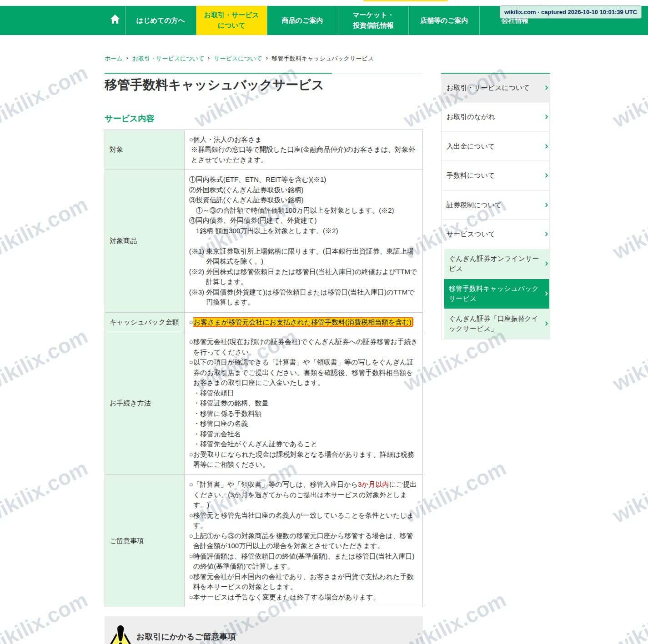This screenshot has height=644, width=648.
Task: Click the chevron beside サービスついて
Action: [546, 234]
